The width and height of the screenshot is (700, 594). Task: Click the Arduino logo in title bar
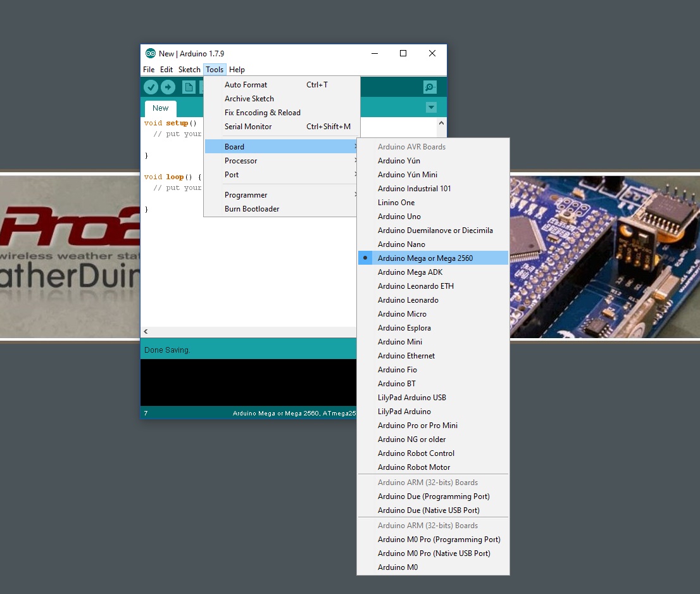[x=151, y=54]
